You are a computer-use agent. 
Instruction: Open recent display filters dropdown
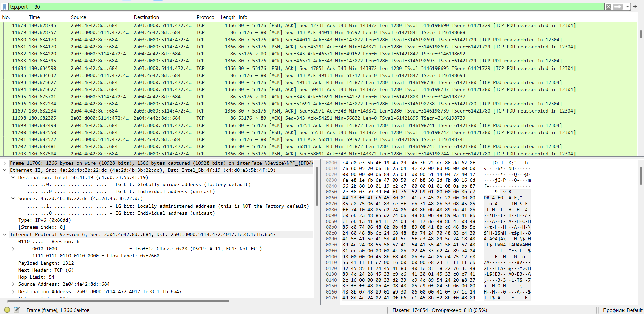pos(627,7)
